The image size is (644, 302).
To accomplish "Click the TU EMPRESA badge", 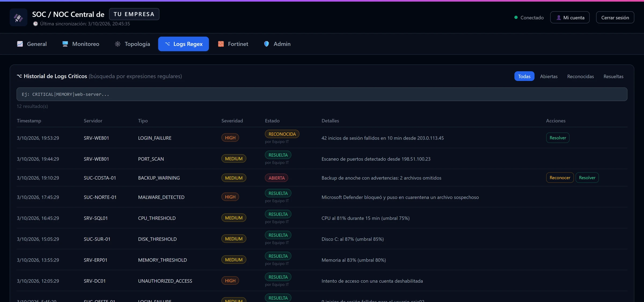I will click(134, 14).
